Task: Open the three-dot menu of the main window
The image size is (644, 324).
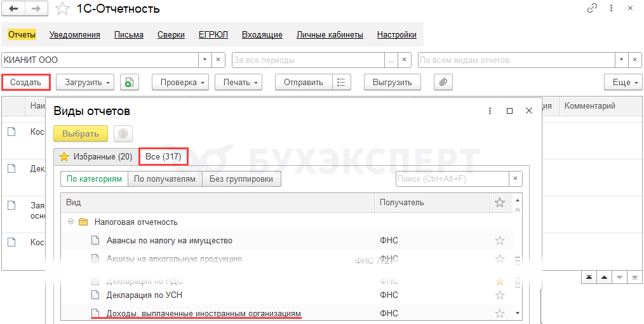Action: tap(612, 8)
